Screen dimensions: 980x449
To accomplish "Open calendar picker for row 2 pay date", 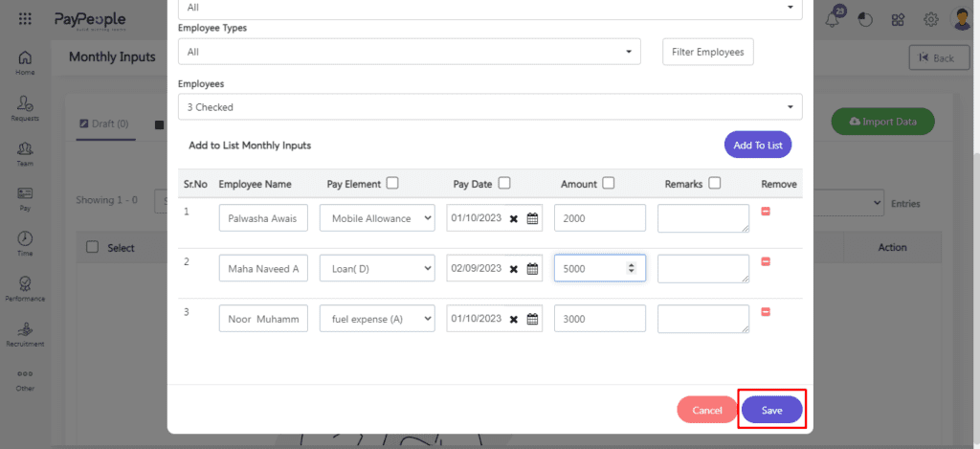I will click(x=533, y=269).
